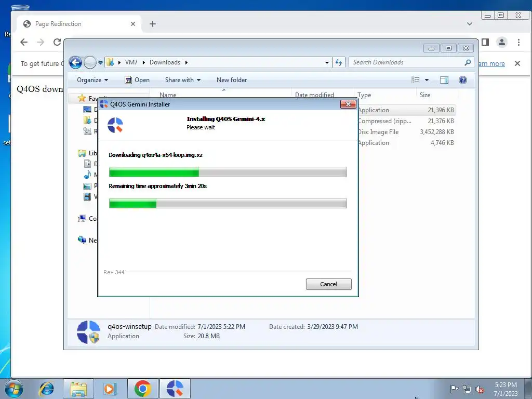
Task: Create a New folder in Downloads
Action: [x=232, y=80]
